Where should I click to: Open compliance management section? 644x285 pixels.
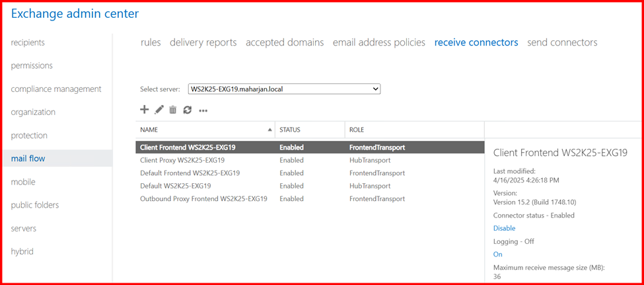[x=56, y=89]
